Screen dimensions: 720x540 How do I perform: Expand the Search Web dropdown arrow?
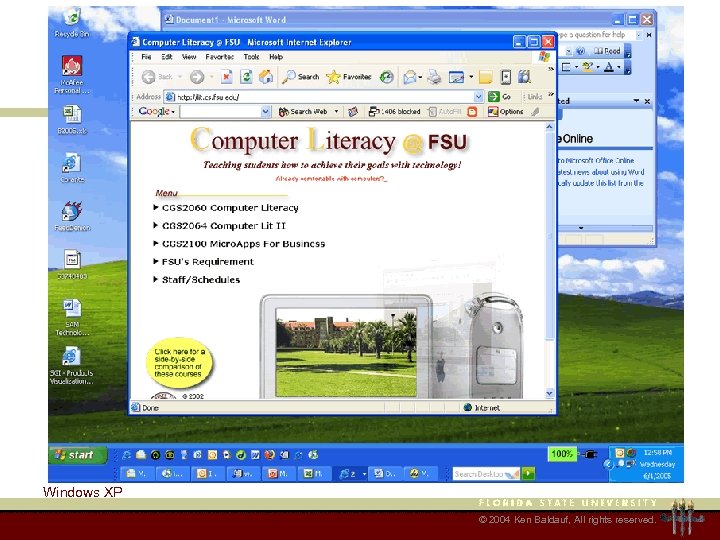336,112
